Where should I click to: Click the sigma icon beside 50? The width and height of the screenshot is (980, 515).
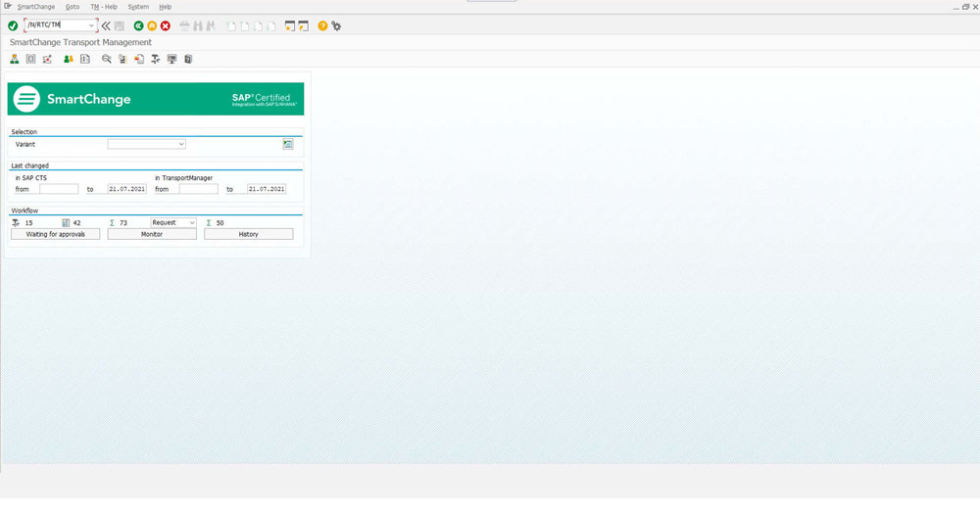tap(209, 223)
